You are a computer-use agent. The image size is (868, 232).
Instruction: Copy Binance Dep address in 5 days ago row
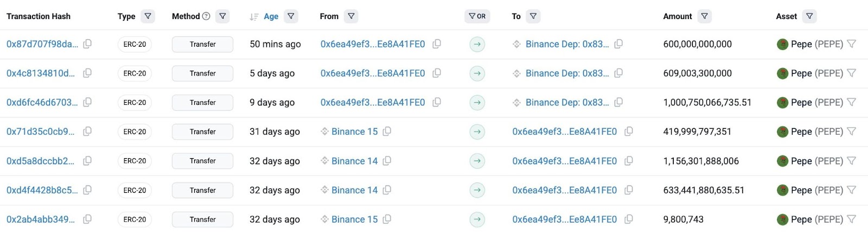[618, 73]
